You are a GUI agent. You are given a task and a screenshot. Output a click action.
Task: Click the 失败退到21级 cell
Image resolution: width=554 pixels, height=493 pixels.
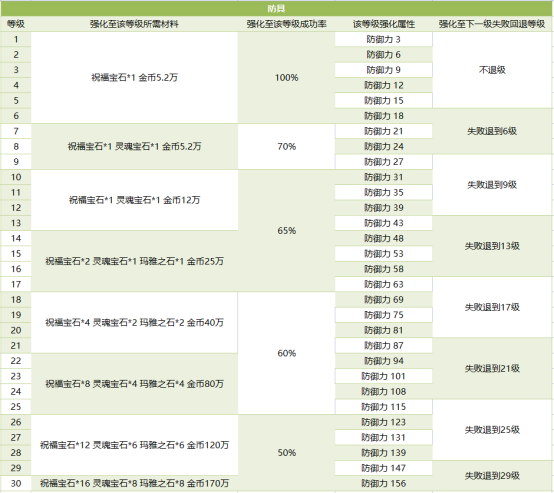coord(492,369)
